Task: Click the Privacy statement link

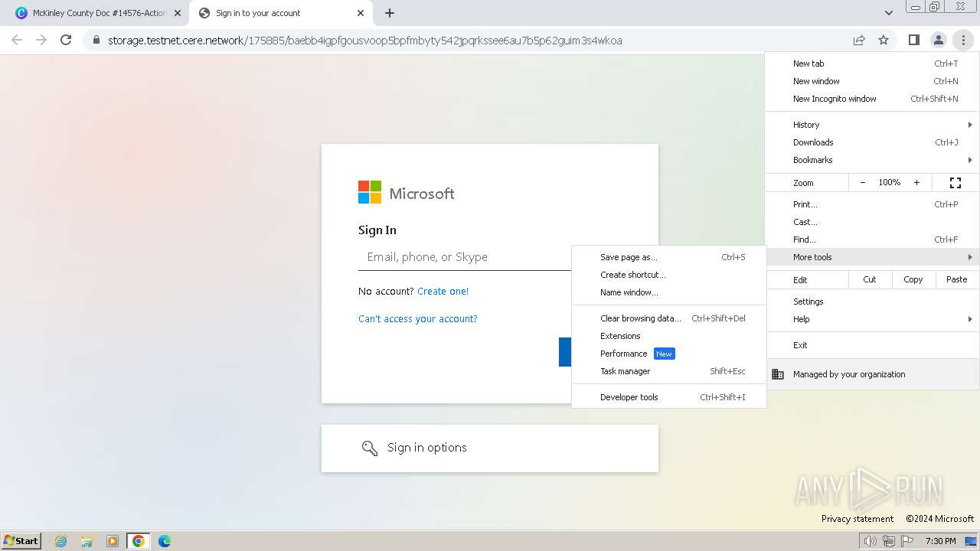Action: click(857, 519)
